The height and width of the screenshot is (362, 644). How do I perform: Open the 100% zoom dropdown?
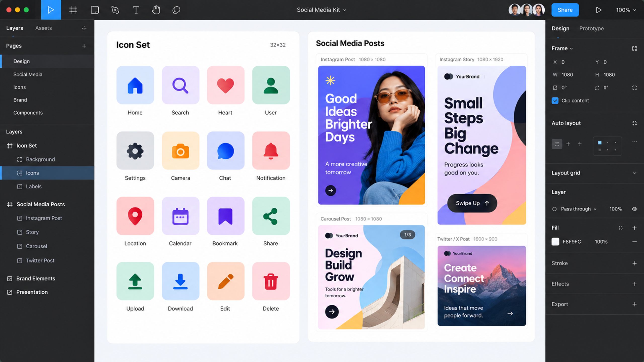tap(626, 10)
